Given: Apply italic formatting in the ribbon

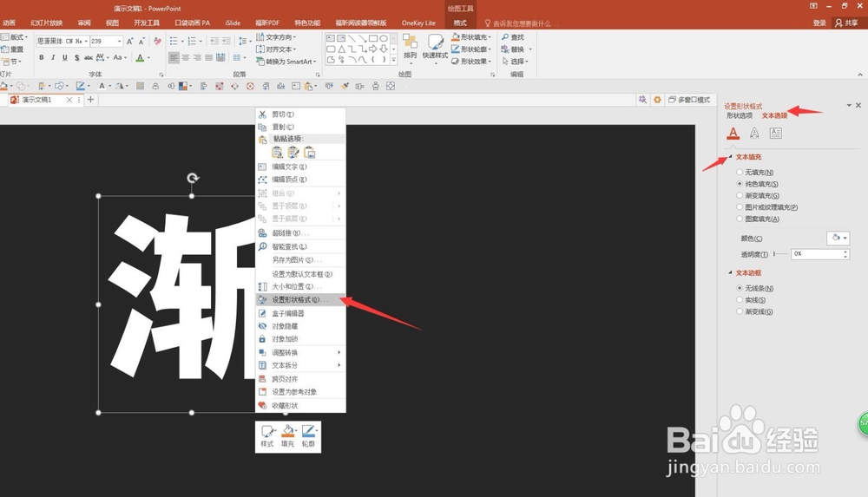Looking at the screenshot, I should 53,57.
